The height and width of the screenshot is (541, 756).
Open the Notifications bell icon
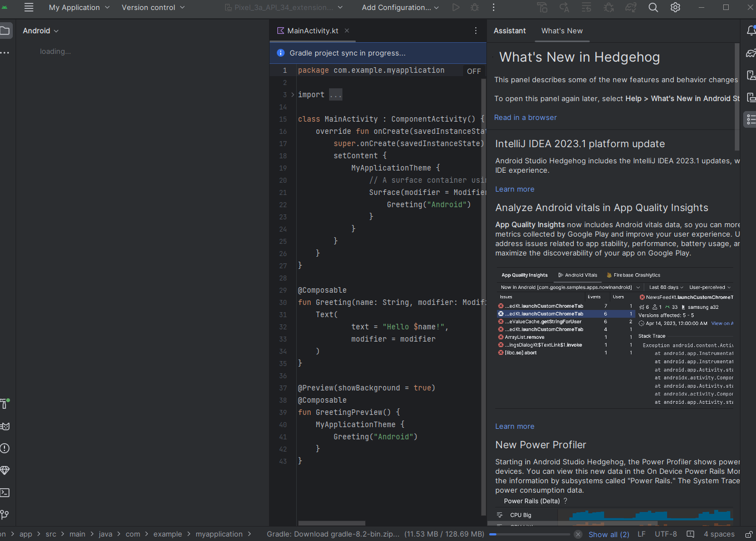tap(751, 31)
